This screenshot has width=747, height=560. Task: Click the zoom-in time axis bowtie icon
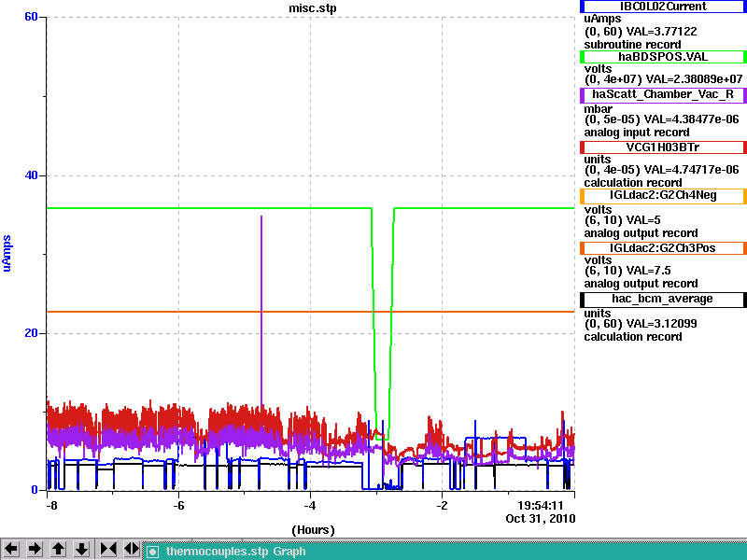click(x=108, y=549)
